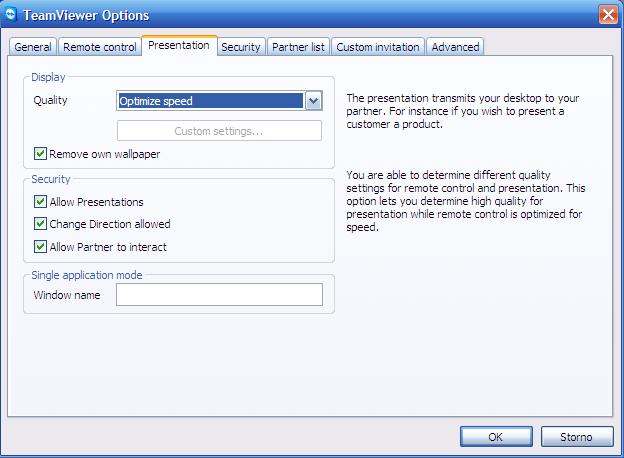Confirm settings with the OK button
624x458 pixels.
[496, 437]
